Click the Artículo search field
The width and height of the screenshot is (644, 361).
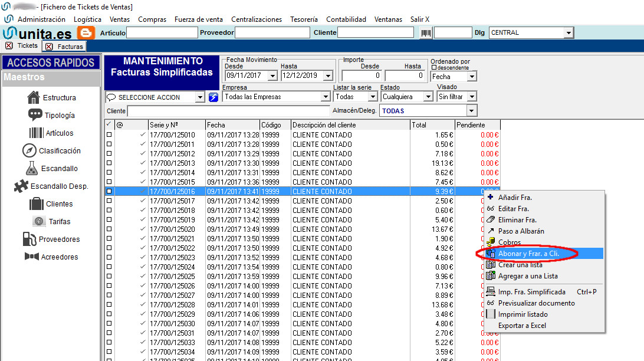[x=162, y=33]
